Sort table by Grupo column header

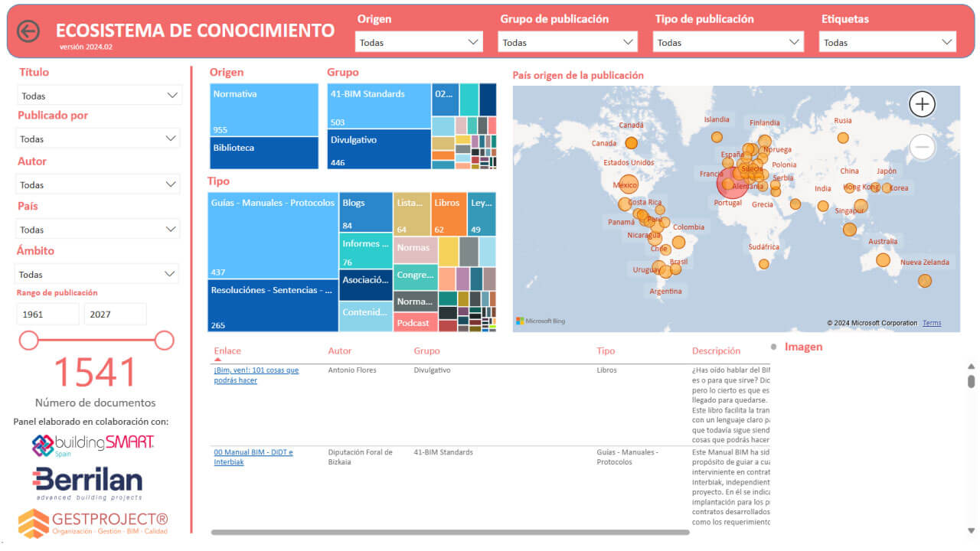[426, 351]
